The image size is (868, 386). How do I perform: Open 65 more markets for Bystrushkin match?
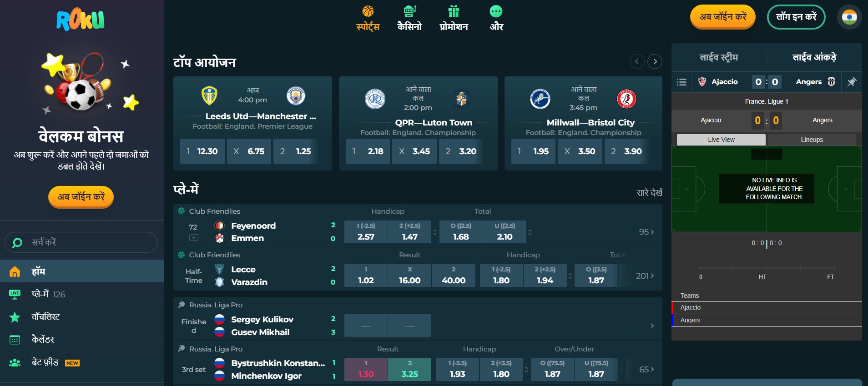click(646, 369)
